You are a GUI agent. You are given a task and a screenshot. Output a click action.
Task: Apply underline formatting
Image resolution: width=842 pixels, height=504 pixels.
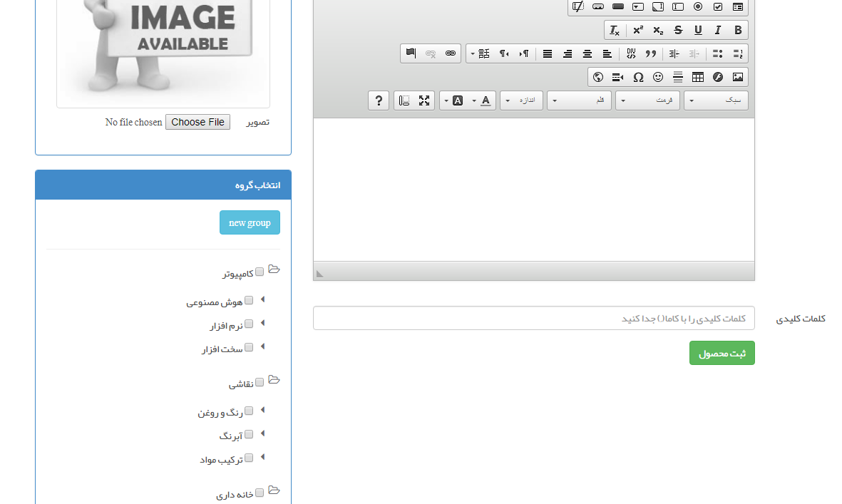[x=698, y=30]
